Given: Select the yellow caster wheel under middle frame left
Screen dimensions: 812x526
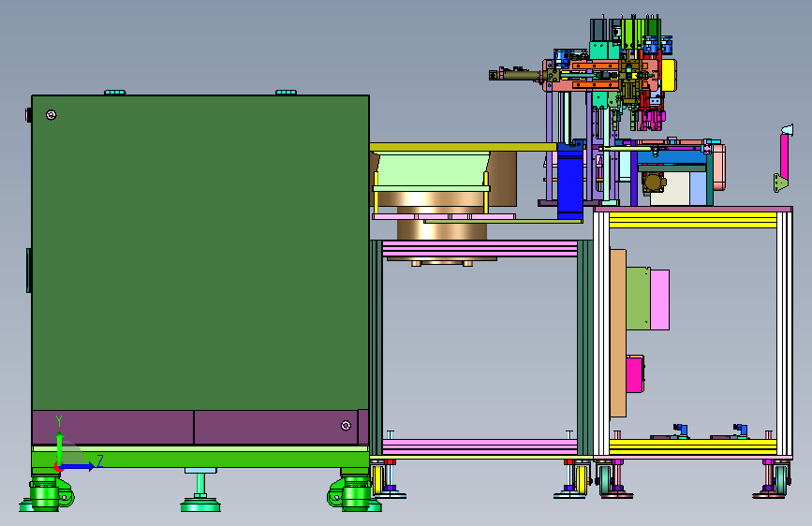Looking at the screenshot, I should tap(378, 479).
